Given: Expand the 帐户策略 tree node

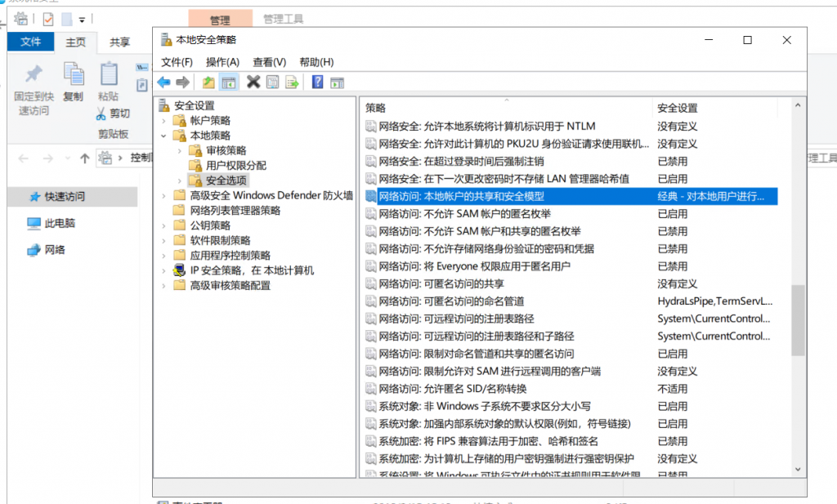Looking at the screenshot, I should 163,120.
